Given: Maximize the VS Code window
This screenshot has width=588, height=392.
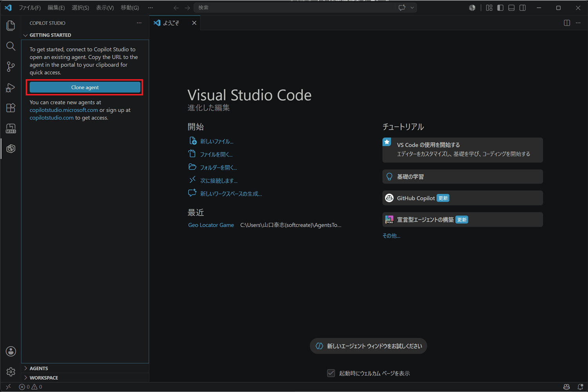Looking at the screenshot, I should [559, 8].
